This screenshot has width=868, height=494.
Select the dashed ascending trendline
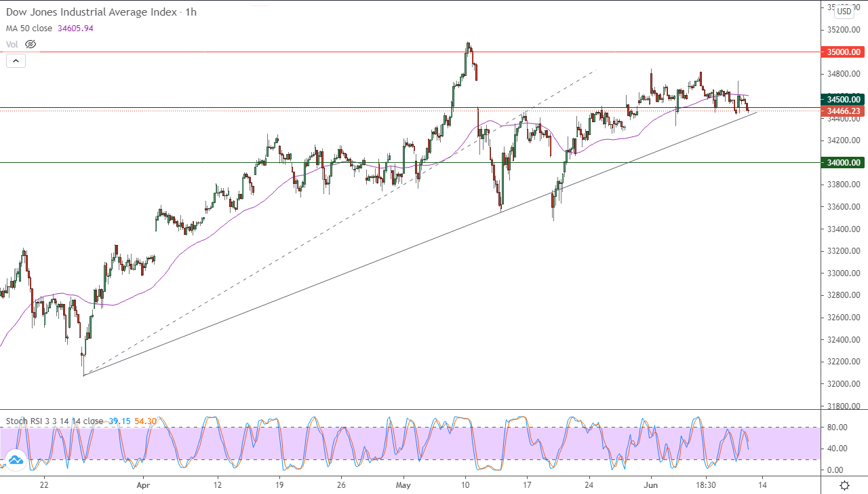pyautogui.click(x=339, y=223)
